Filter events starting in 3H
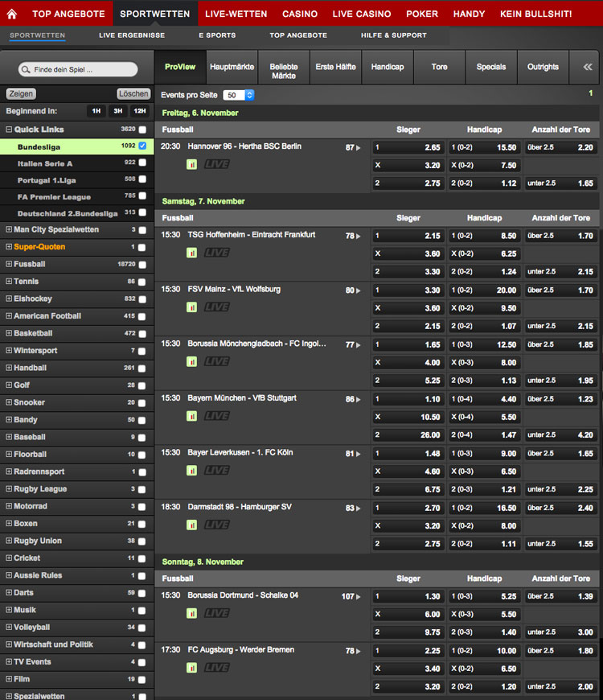This screenshot has width=603, height=700. tap(117, 111)
